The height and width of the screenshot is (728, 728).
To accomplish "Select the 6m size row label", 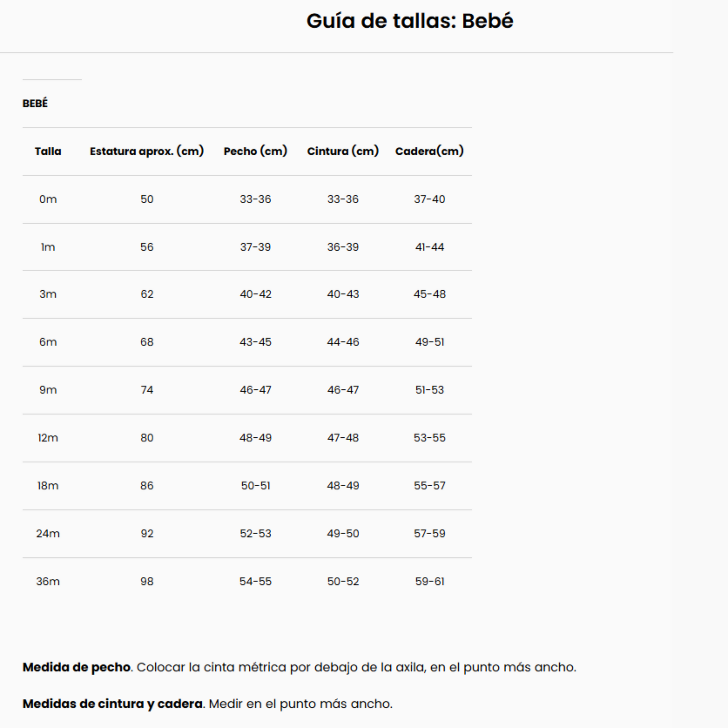I will [x=48, y=342].
